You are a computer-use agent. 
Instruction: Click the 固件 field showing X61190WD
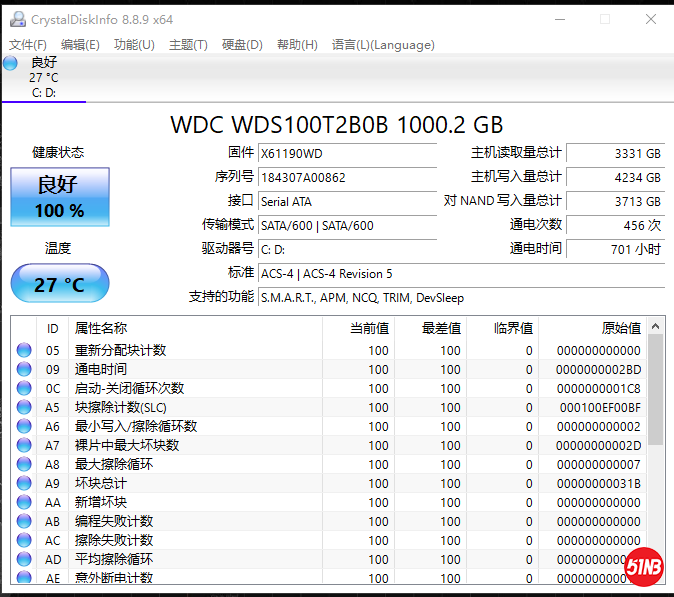coord(347,154)
